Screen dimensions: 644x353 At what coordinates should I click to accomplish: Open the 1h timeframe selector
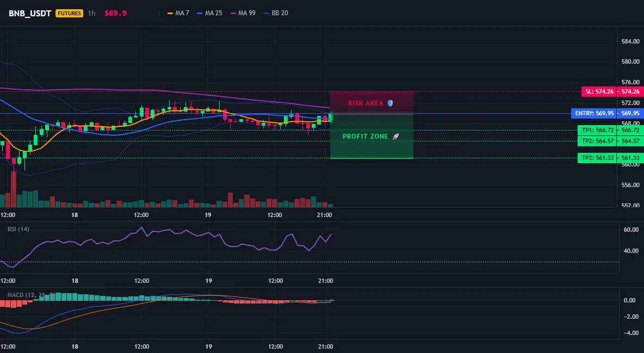coord(91,13)
